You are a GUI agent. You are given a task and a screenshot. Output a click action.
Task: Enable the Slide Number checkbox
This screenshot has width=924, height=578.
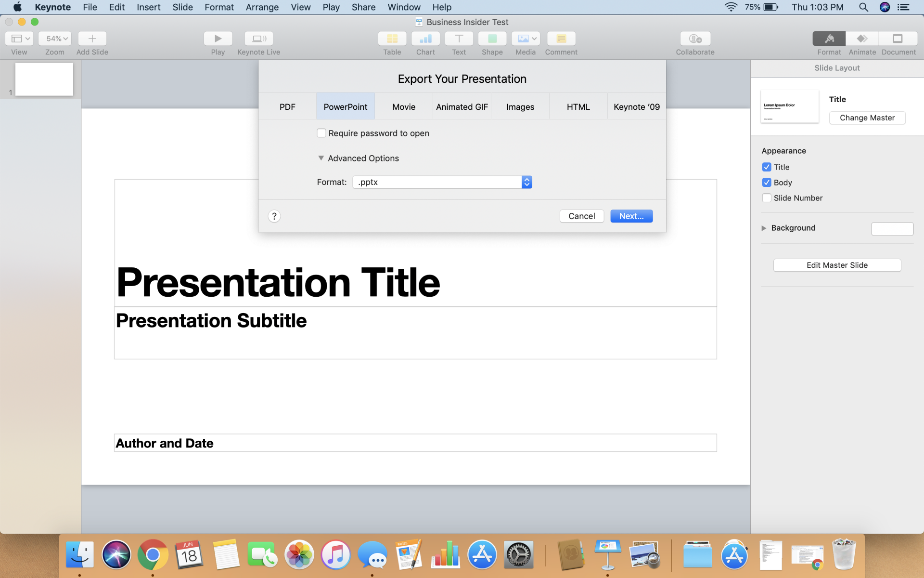(767, 198)
